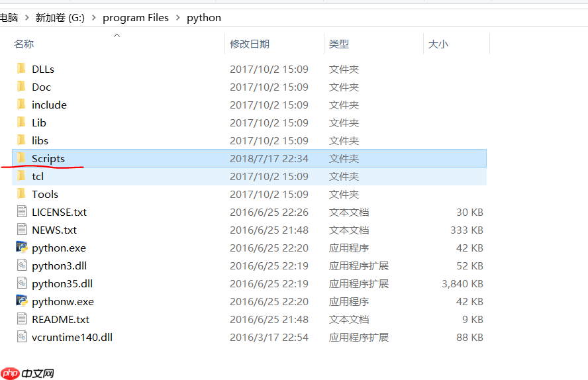The image size is (588, 380).
Task: Click the 2018/7/17 22:34 date of Scripts
Action: [269, 158]
